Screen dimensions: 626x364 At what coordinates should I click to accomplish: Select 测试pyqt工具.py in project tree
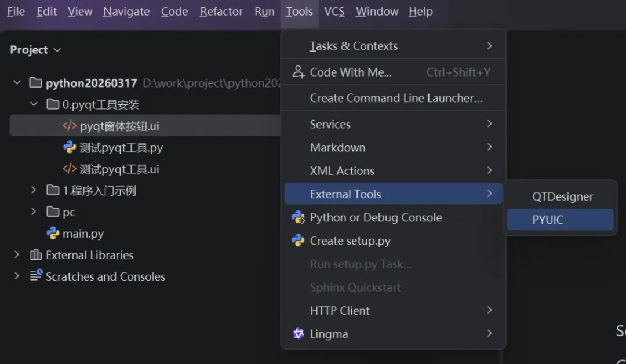point(121,147)
